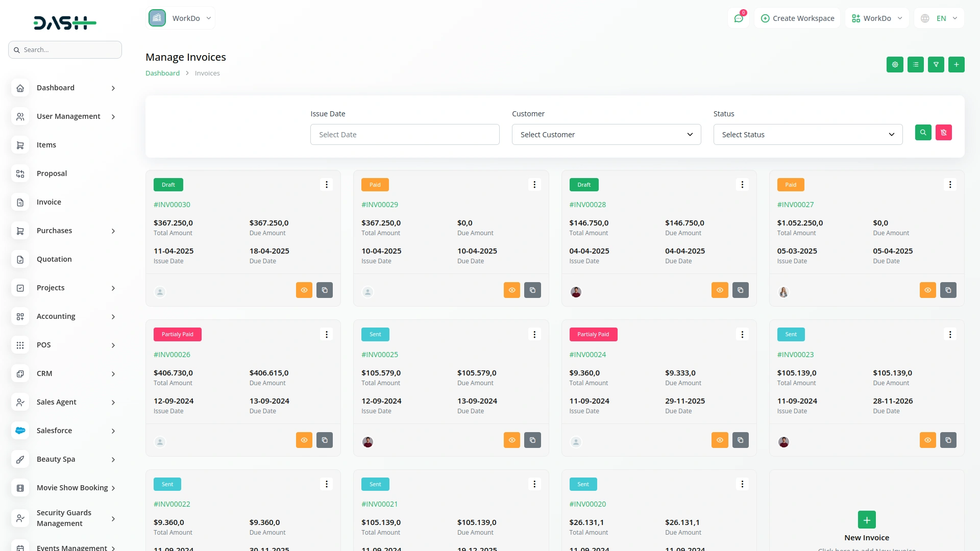Open the messages chat bubble icon
Image resolution: width=980 pixels, height=551 pixels.
coord(739,18)
